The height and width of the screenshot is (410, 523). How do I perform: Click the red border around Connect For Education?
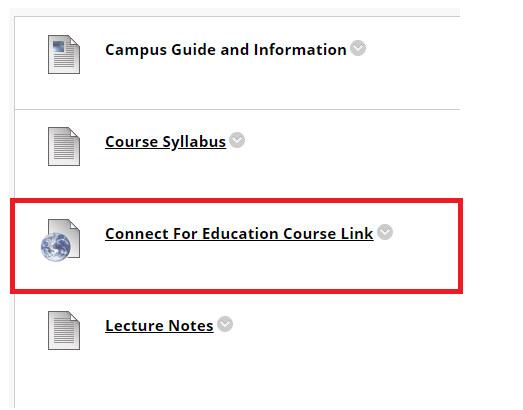tap(236, 200)
